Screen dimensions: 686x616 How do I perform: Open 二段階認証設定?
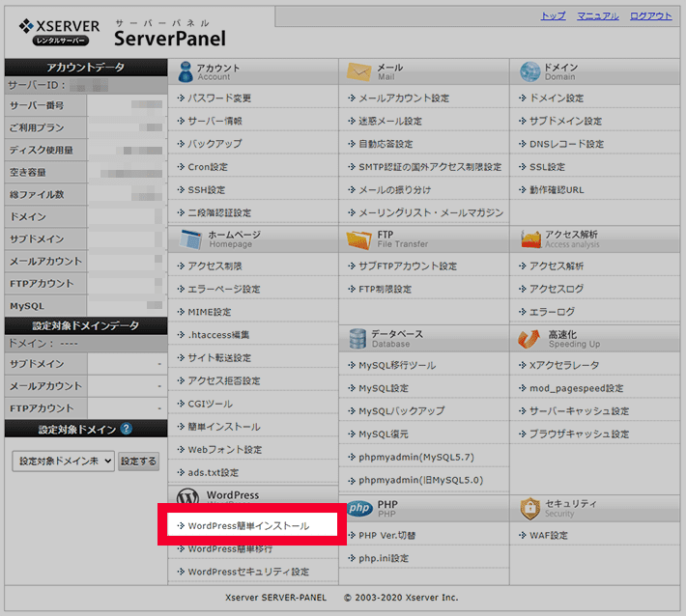pos(219,213)
